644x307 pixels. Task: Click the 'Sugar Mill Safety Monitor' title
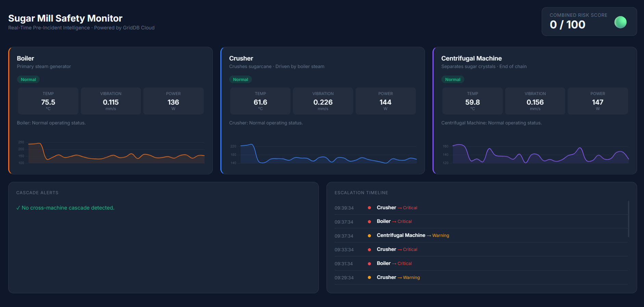point(65,18)
